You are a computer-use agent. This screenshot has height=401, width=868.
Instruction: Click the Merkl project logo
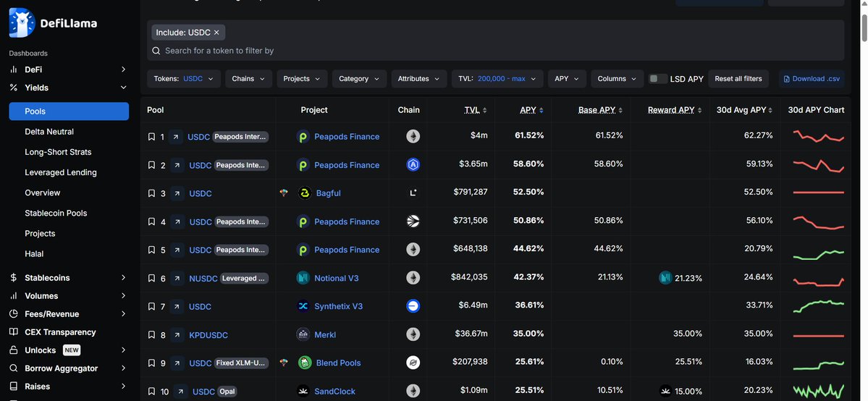[303, 334]
